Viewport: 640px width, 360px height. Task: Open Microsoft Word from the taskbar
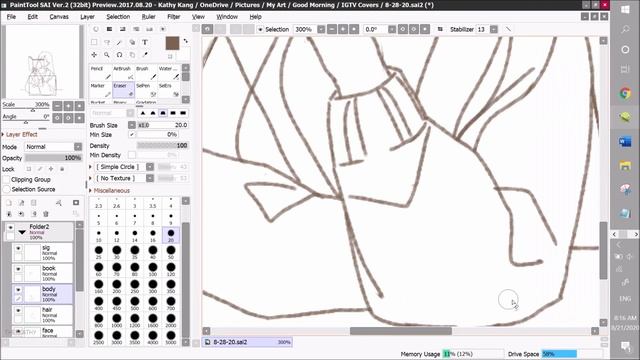tap(625, 142)
